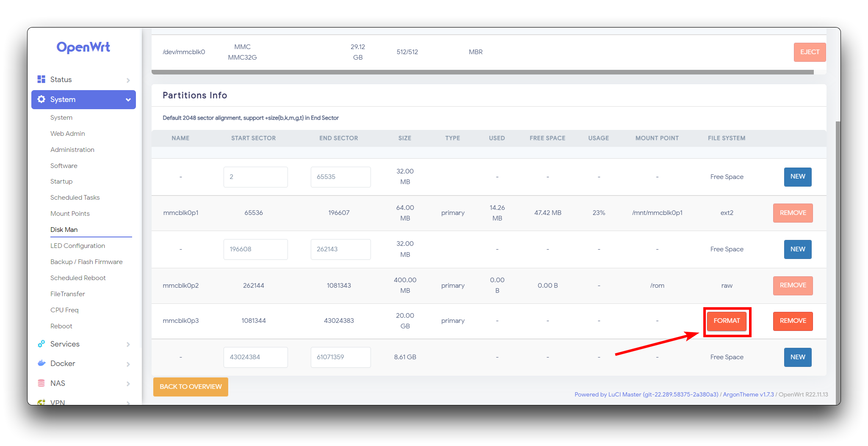
Task: Open Scheduled Tasks in the sidebar
Action: [75, 198]
